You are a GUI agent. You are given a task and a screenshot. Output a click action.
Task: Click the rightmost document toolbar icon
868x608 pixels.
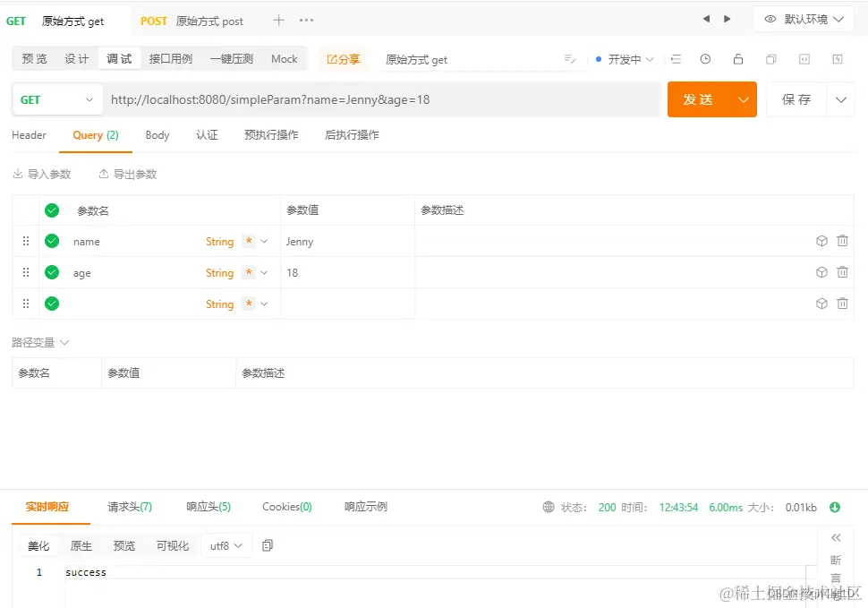coord(838,59)
